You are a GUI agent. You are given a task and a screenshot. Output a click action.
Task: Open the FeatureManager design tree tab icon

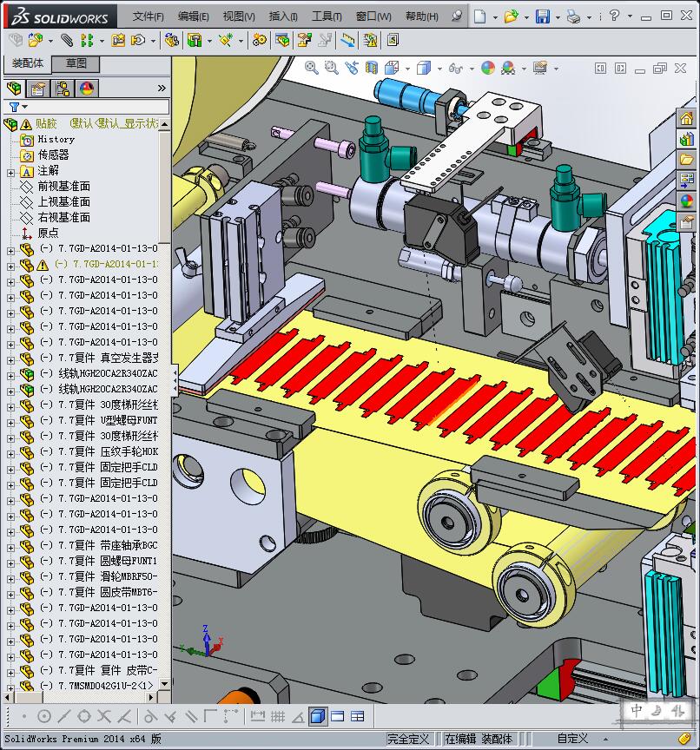pyautogui.click(x=15, y=89)
